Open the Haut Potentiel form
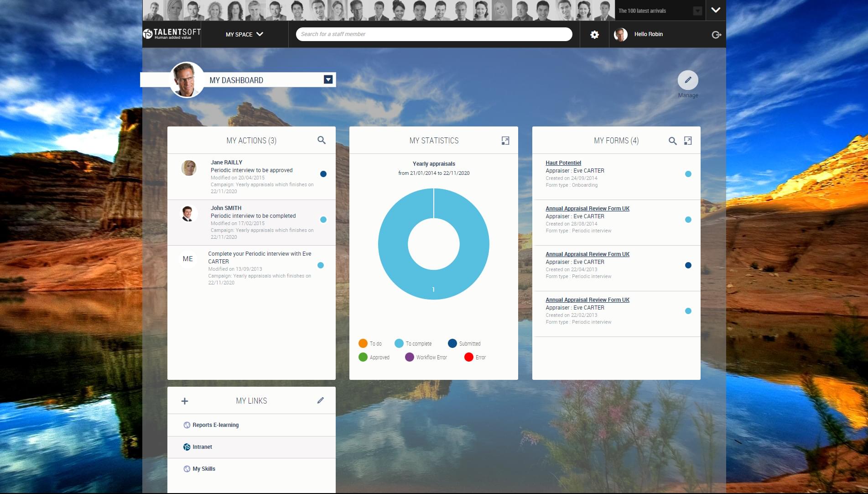This screenshot has width=868, height=494. click(564, 163)
